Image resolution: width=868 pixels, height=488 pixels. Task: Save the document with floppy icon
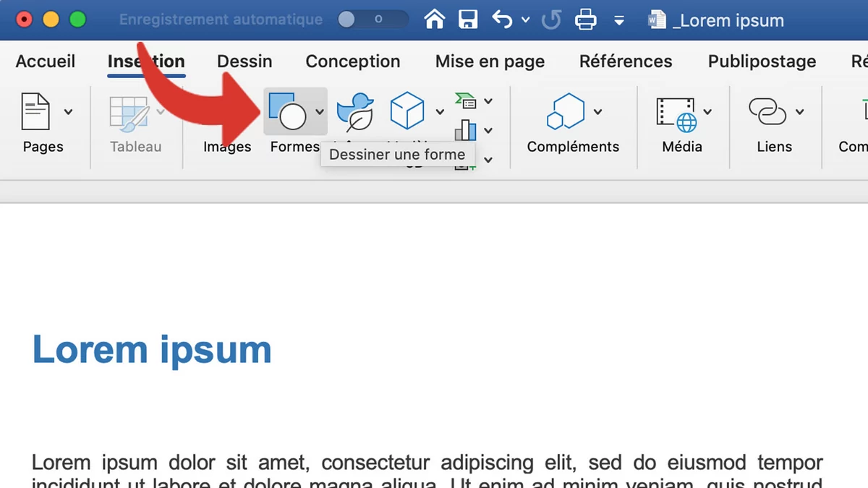pos(468,20)
